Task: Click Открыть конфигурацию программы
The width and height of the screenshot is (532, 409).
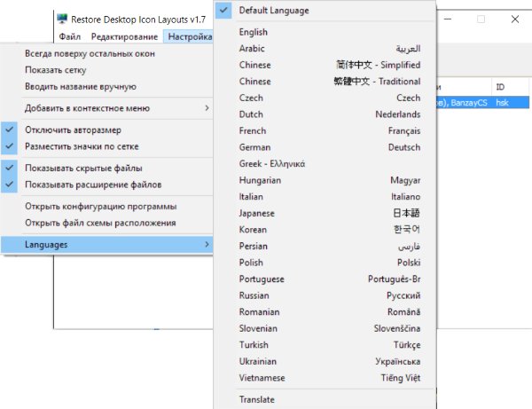Action: coord(100,206)
